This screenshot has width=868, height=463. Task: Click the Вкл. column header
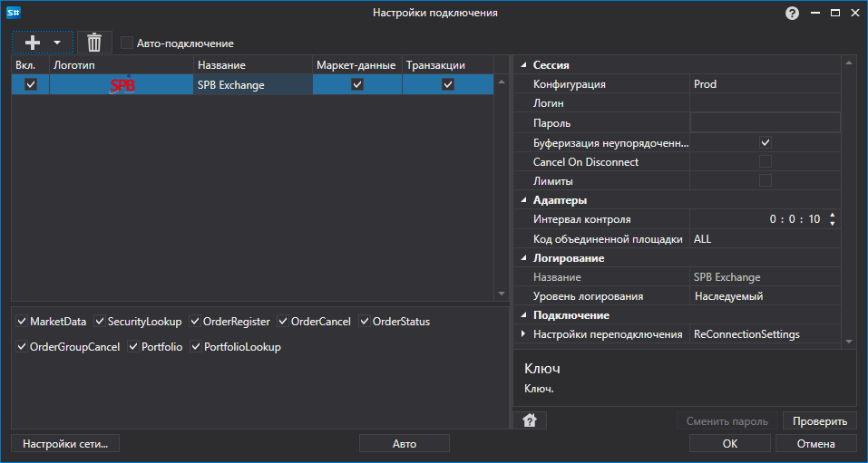[31, 64]
